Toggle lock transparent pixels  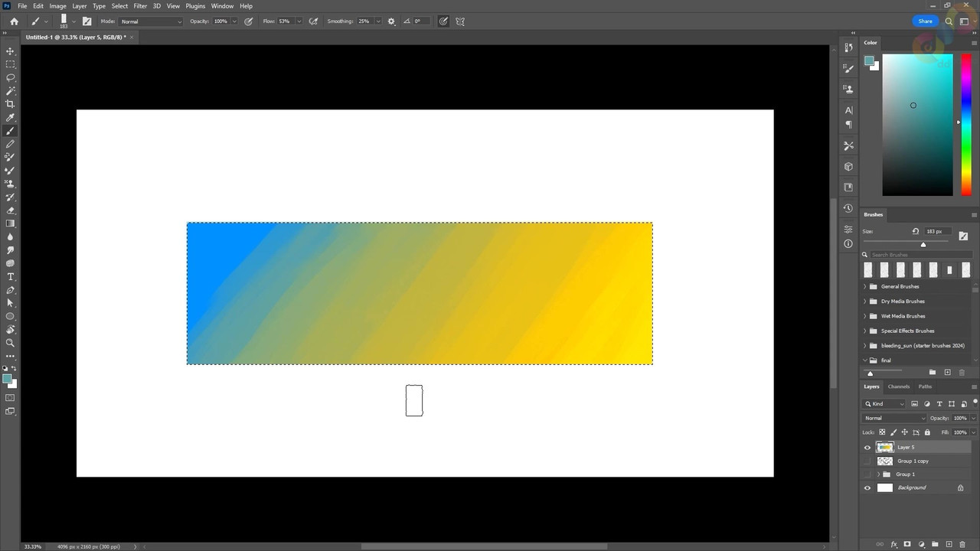[x=882, y=432]
